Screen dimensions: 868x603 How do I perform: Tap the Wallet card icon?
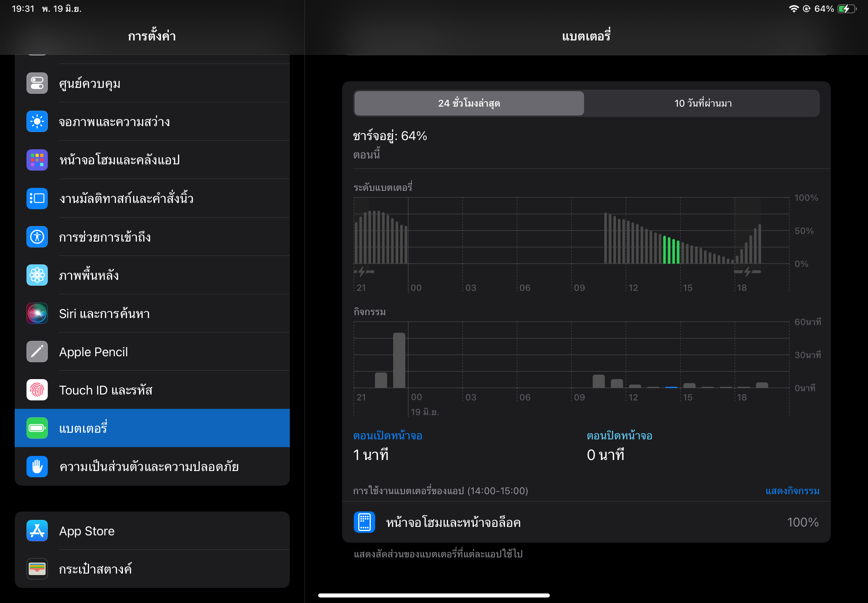pyautogui.click(x=37, y=569)
